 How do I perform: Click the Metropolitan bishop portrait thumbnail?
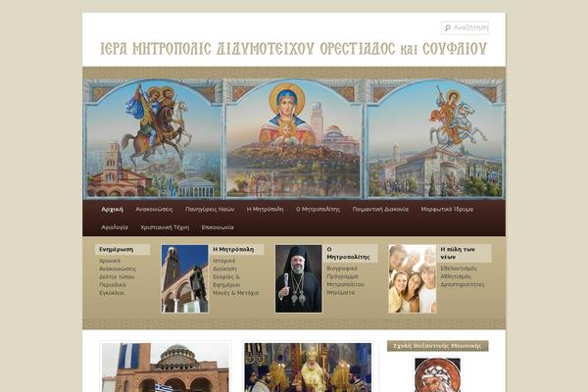[x=299, y=278]
